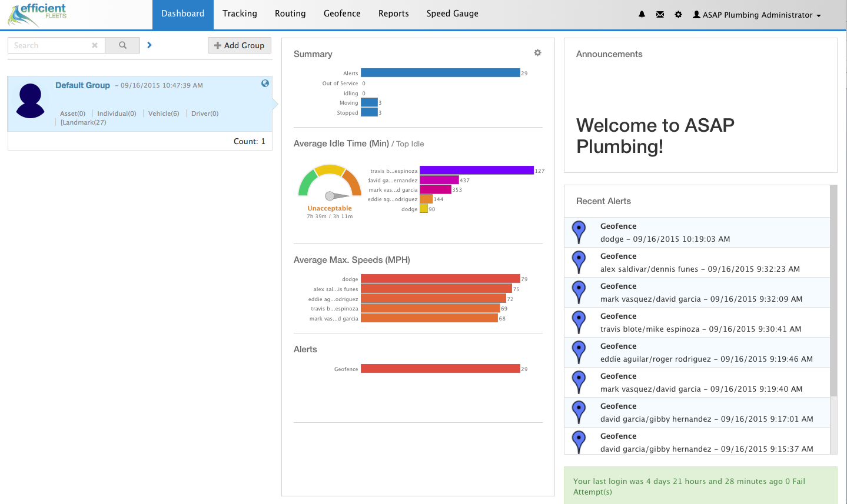
Task: Clear the search field with the X icon
Action: 95,45
